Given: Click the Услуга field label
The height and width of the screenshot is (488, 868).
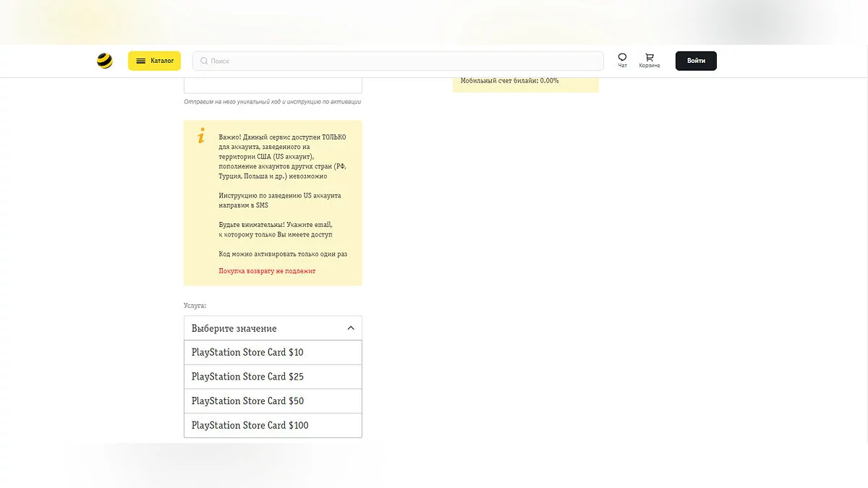Looking at the screenshot, I should coord(195,306).
